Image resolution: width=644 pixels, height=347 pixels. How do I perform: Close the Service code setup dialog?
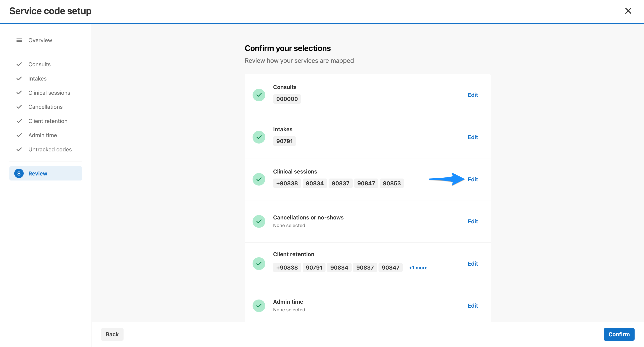tap(628, 11)
